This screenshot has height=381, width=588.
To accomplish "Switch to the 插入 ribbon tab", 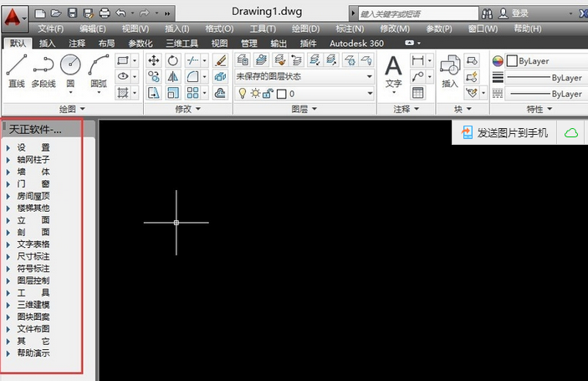I will click(47, 44).
